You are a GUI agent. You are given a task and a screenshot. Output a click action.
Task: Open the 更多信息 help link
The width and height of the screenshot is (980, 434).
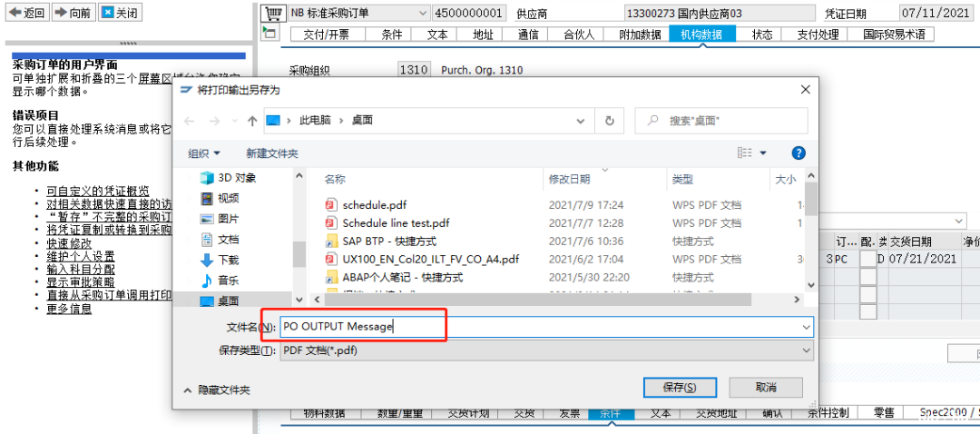tap(69, 309)
